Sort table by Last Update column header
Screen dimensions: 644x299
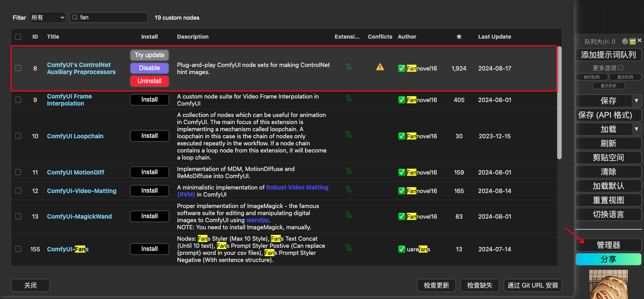pos(495,37)
